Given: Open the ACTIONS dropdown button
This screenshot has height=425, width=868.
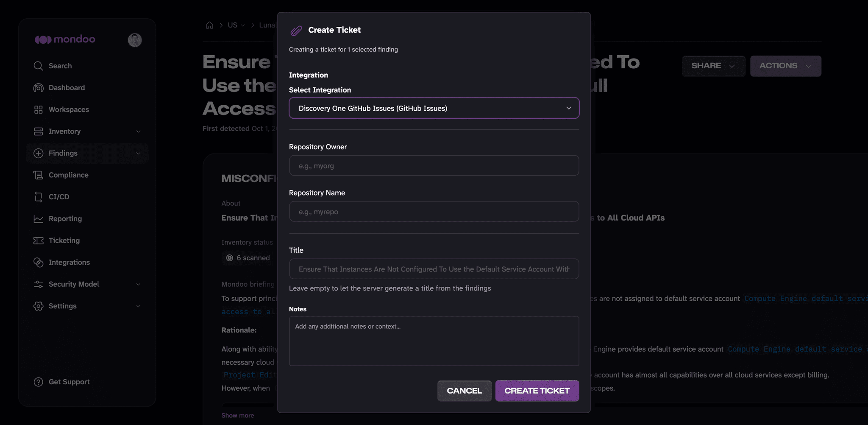Looking at the screenshot, I should 785,66.
